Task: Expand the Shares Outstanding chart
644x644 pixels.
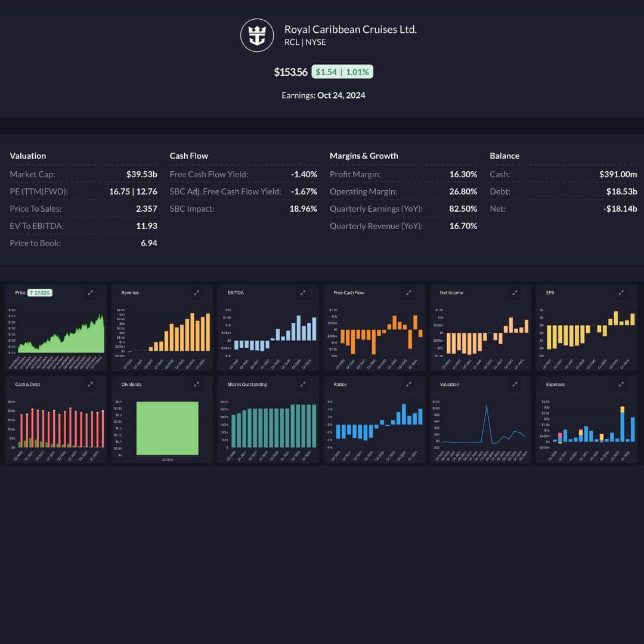Action: 303,385
